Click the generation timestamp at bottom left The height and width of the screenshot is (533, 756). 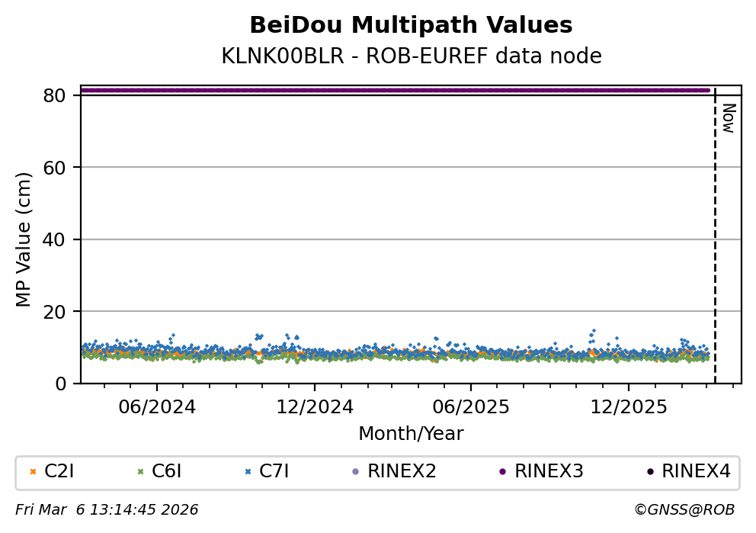click(x=107, y=510)
